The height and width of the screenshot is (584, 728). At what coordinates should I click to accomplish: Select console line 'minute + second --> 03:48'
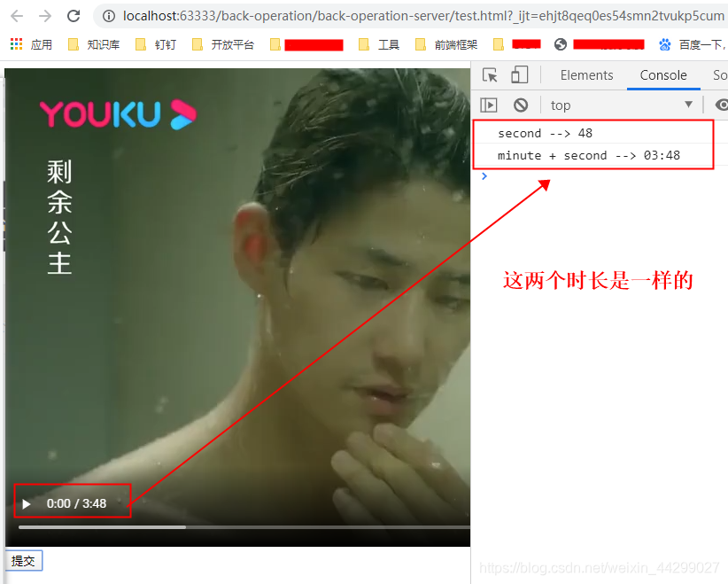coord(589,156)
